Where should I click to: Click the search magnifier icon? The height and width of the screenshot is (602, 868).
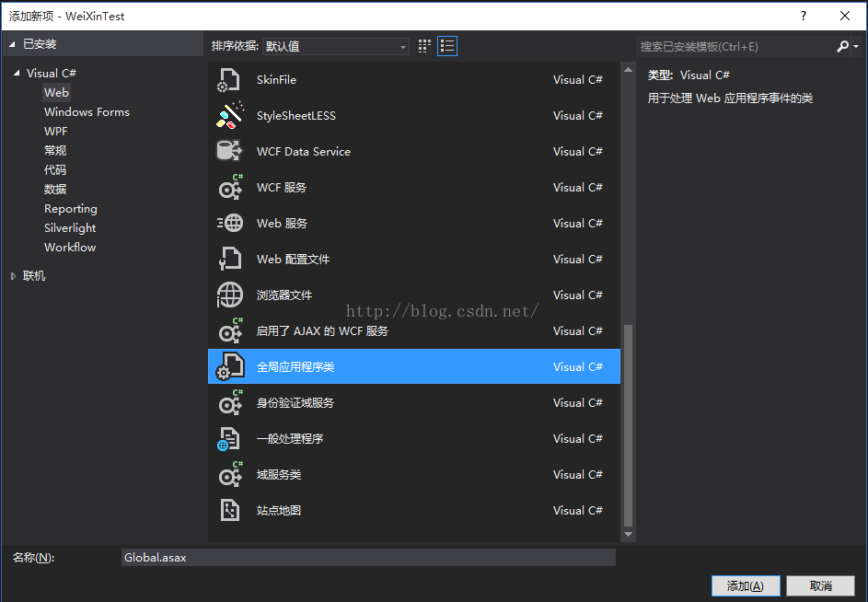click(842, 47)
